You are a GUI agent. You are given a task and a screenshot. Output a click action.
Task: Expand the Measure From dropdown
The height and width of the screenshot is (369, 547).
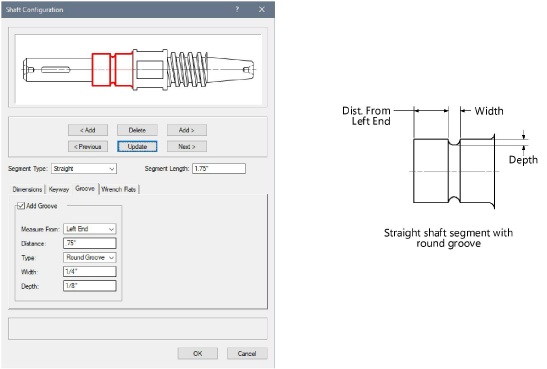pyautogui.click(x=90, y=229)
